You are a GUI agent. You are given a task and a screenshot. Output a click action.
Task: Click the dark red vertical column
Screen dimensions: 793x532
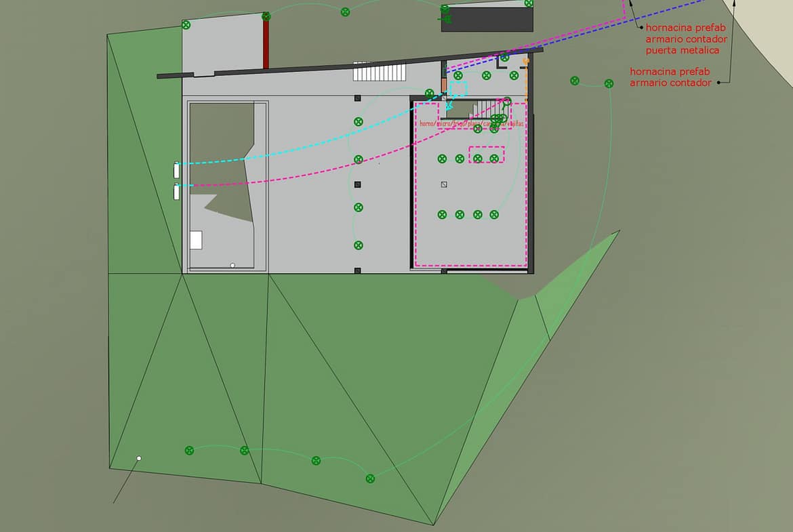pos(266,44)
